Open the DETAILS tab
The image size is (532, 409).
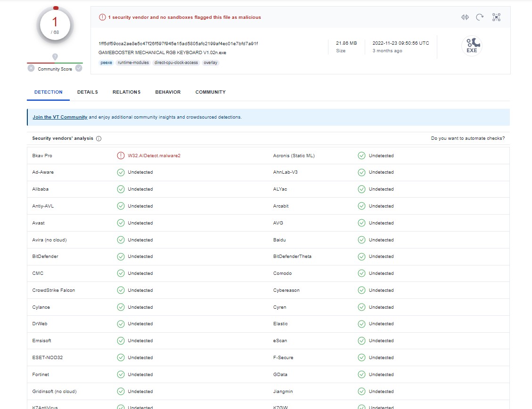tap(88, 92)
